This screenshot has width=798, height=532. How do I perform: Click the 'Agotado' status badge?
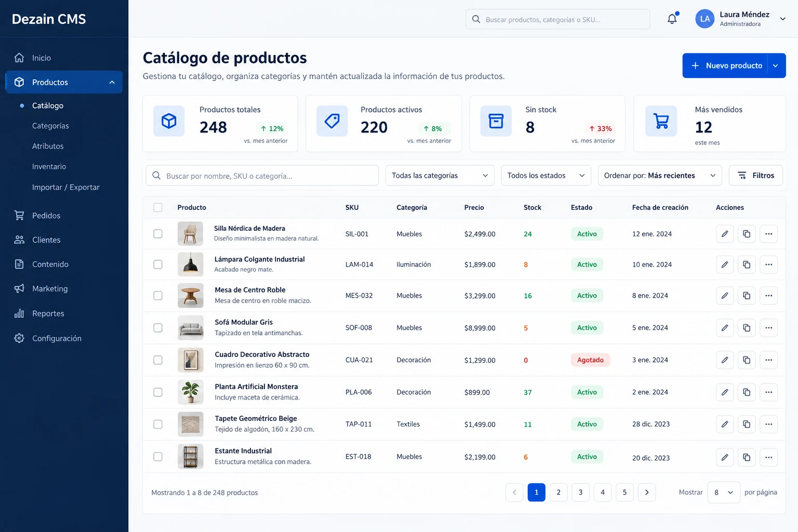pos(590,360)
